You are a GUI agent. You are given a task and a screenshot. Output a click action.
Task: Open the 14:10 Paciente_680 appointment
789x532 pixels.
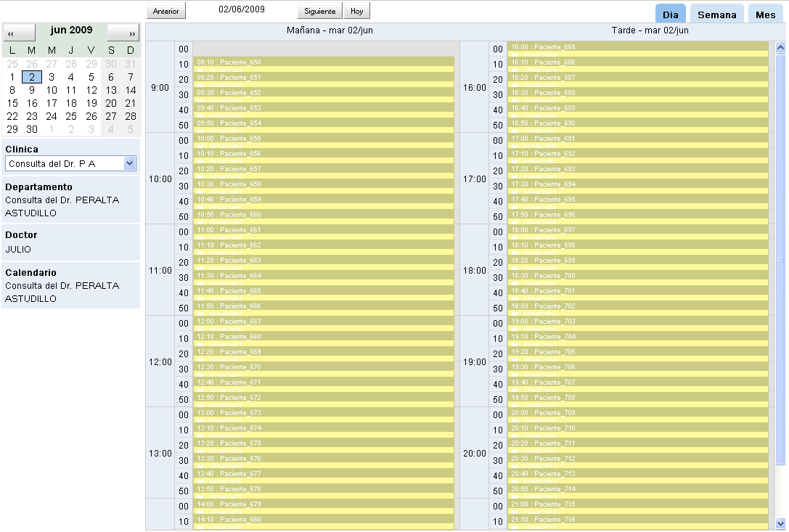click(324, 521)
